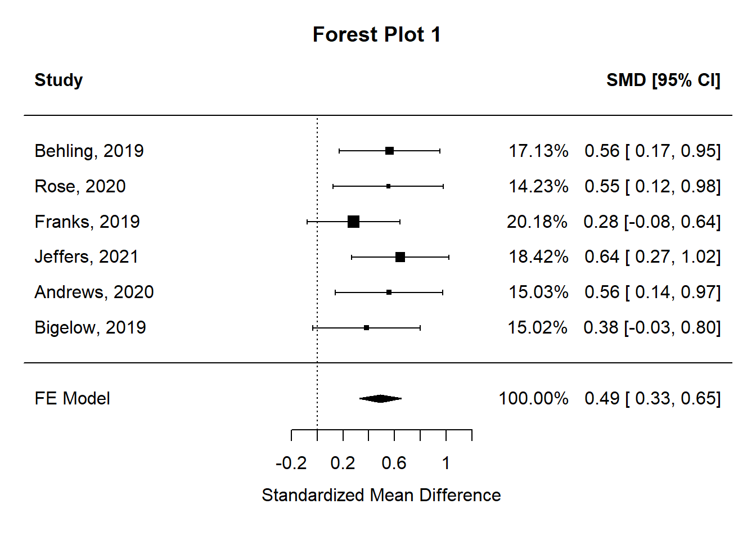
Task: Select the Andrews, 2020 point marker
Action: coord(389,292)
